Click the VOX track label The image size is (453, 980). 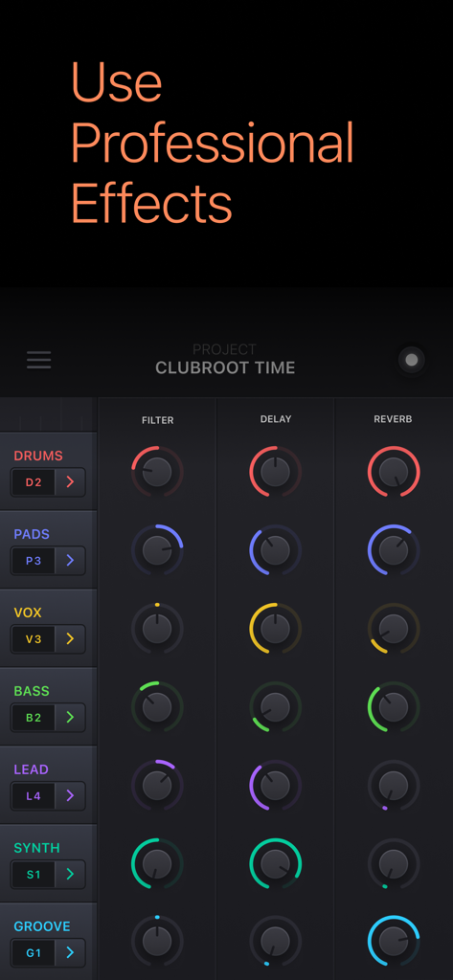coord(28,612)
